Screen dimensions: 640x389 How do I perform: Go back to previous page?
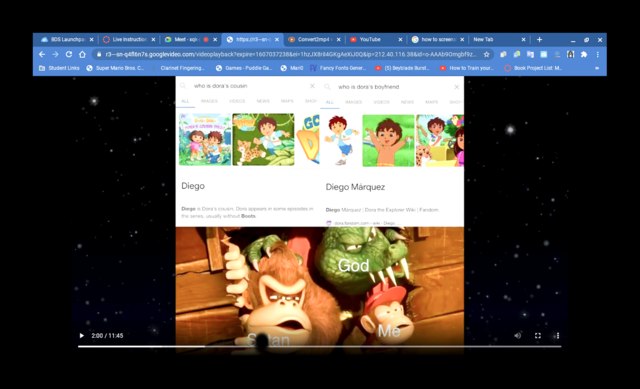coord(42,54)
